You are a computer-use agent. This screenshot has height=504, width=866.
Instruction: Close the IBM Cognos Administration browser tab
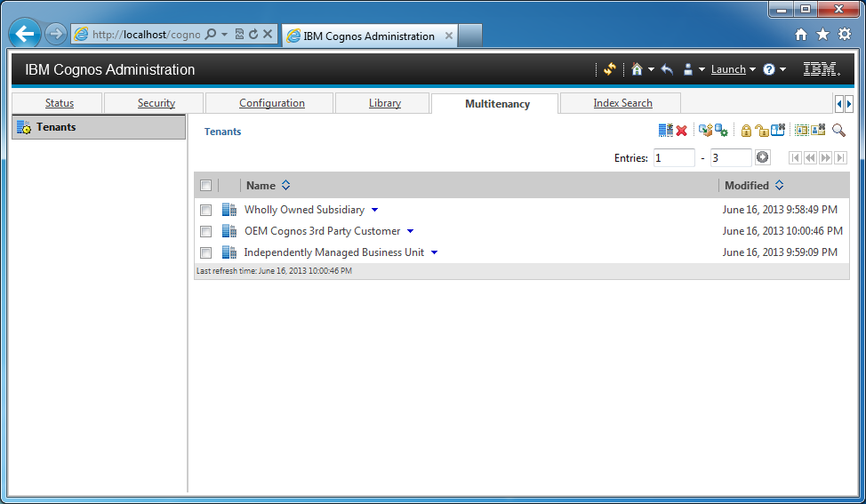pos(449,36)
